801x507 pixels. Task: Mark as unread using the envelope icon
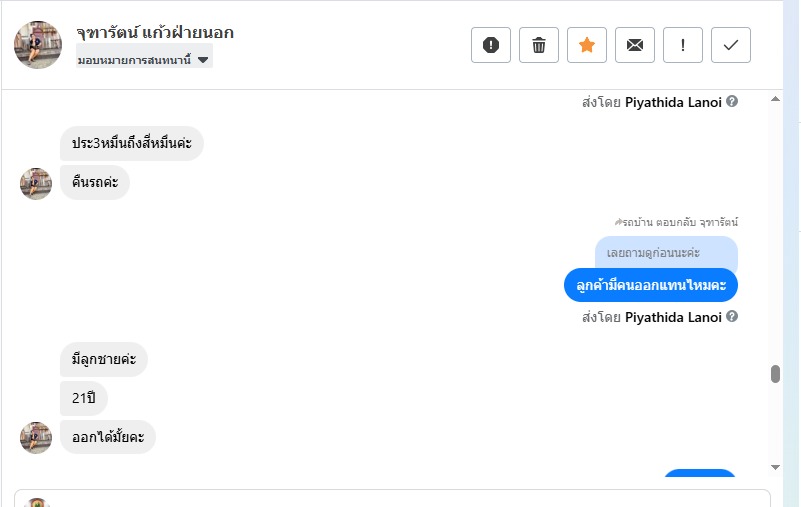[635, 45]
